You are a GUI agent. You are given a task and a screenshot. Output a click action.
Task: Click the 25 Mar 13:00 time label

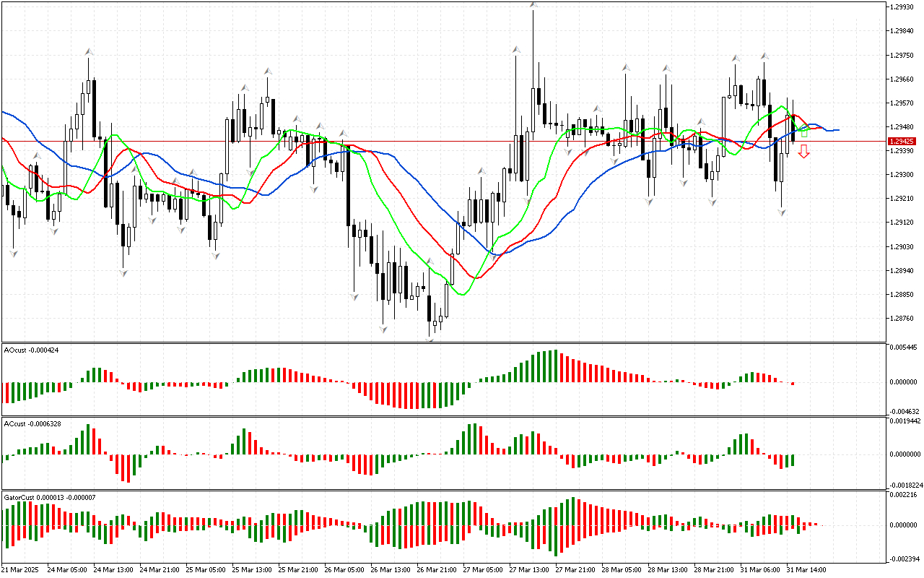252,569
